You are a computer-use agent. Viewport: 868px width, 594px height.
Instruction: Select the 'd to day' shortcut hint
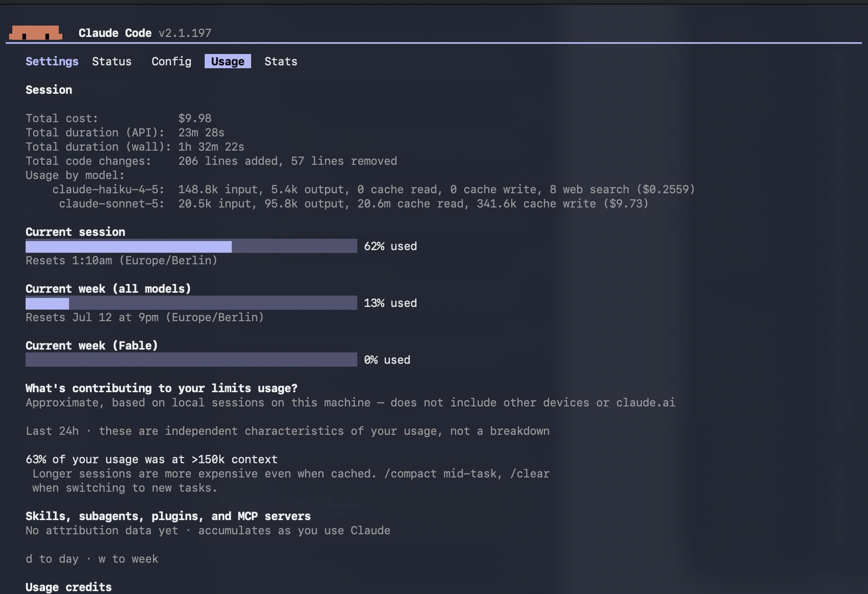52,559
